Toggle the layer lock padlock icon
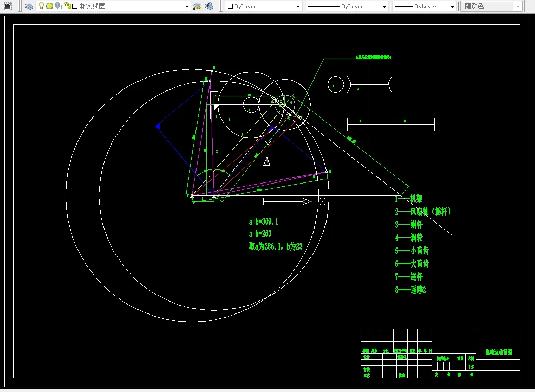 (x=68, y=6)
